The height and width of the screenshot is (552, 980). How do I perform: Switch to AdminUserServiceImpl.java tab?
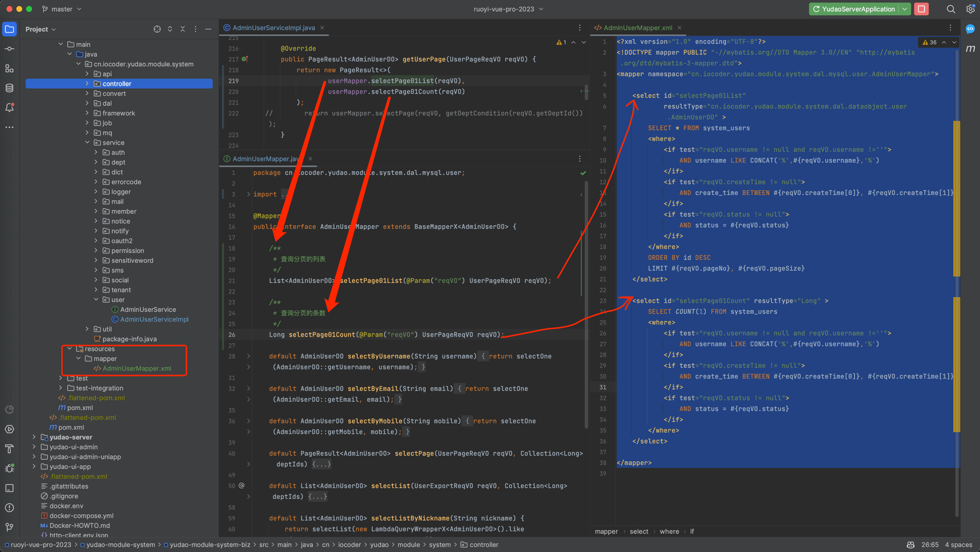point(273,28)
